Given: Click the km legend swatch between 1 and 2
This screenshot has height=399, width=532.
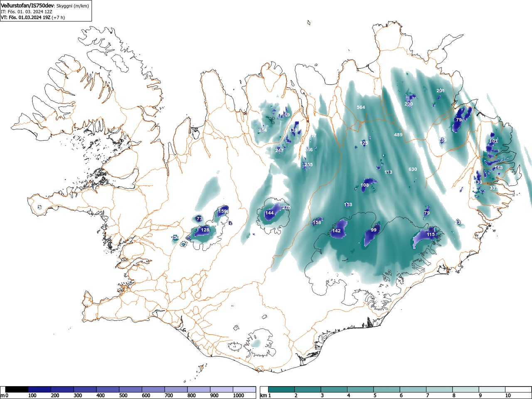Looking at the screenshot, I should click(282, 389).
